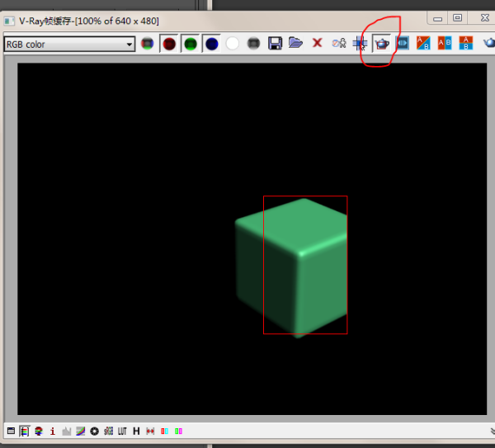Open the histogram icon in bottom toolbar

click(67, 431)
